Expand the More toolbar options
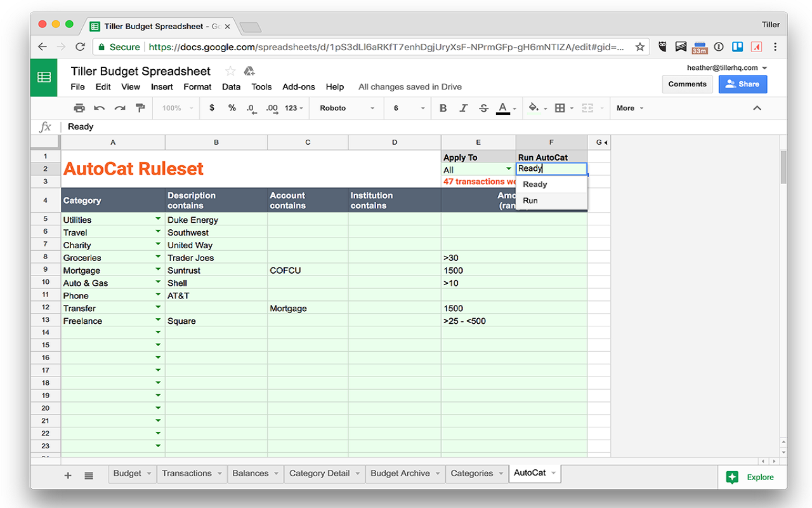812x508 pixels. tap(630, 108)
